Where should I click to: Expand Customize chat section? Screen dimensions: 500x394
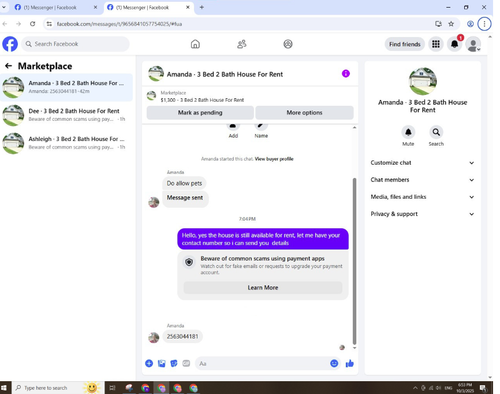[x=422, y=163]
